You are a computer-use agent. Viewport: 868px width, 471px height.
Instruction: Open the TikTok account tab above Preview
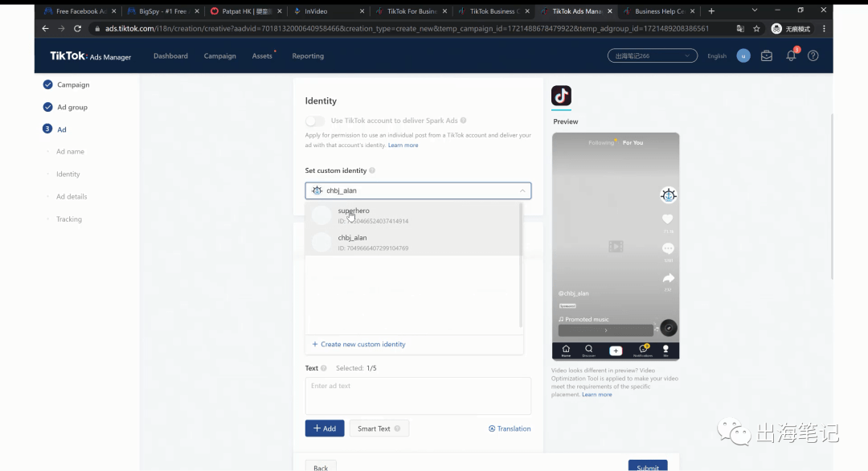pyautogui.click(x=561, y=96)
